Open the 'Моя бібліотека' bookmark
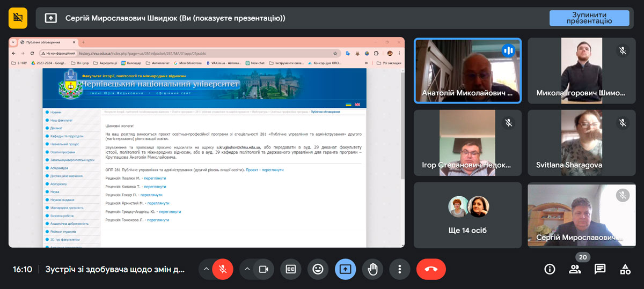 point(187,63)
